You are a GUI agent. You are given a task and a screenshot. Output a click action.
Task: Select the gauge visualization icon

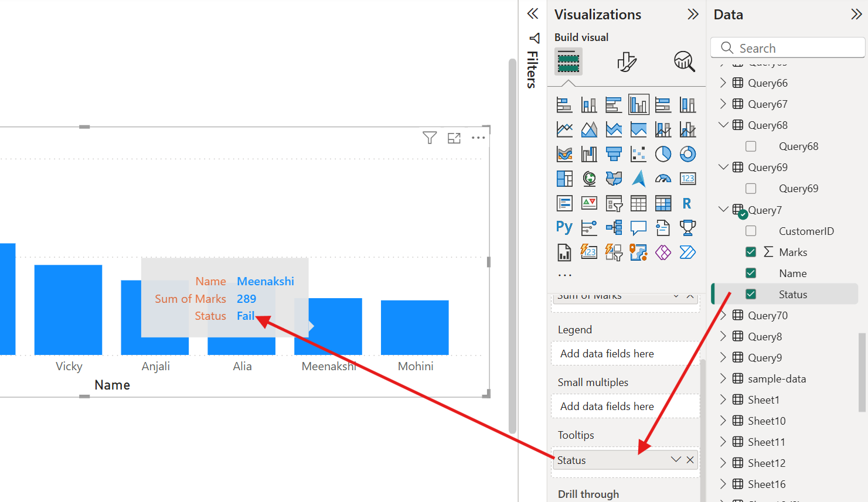click(x=663, y=179)
